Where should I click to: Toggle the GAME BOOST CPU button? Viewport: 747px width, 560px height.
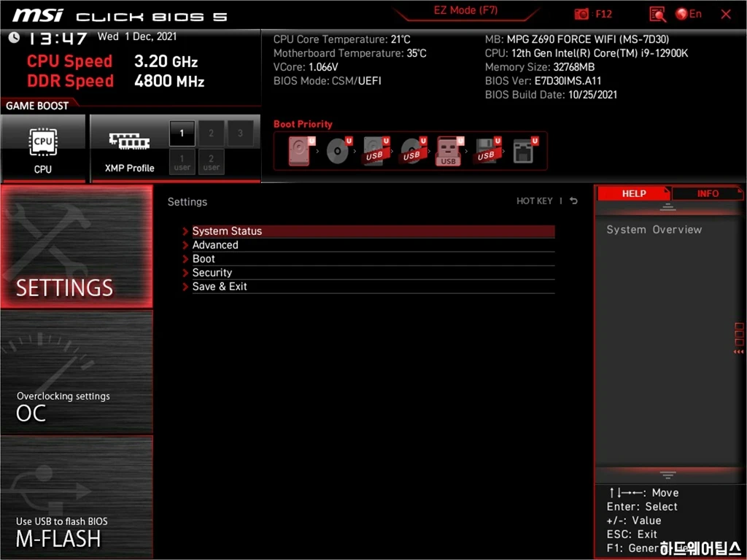click(43, 149)
